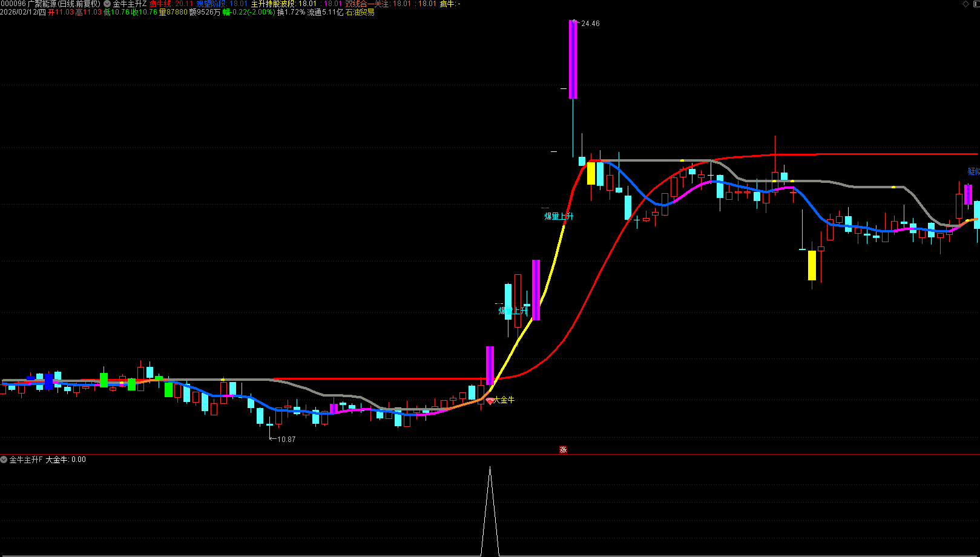Screen dimensions: 980x557
Task: Click the 额9526万 turnover amount
Action: pyautogui.click(x=205, y=12)
